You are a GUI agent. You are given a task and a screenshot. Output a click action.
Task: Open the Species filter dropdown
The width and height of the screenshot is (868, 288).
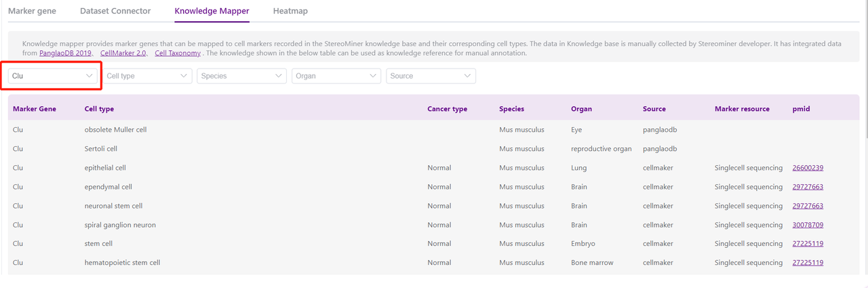coord(242,76)
